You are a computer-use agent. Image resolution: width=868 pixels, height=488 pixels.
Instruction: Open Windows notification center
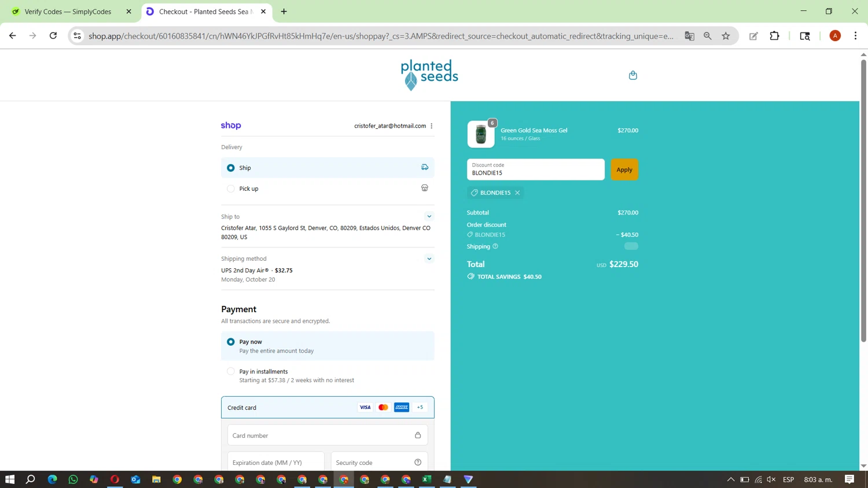pos(849,479)
